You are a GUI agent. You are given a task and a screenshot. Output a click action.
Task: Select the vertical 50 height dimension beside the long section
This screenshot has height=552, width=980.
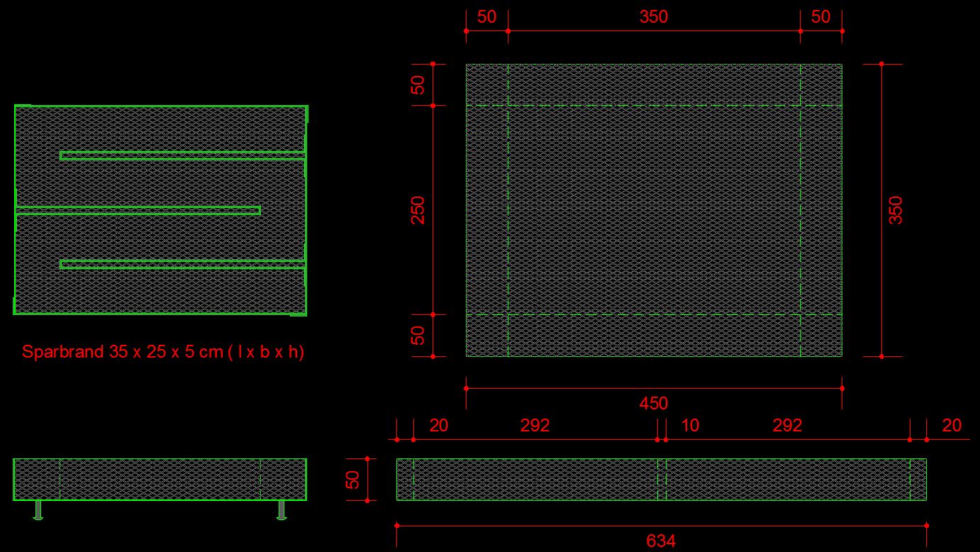pos(352,480)
